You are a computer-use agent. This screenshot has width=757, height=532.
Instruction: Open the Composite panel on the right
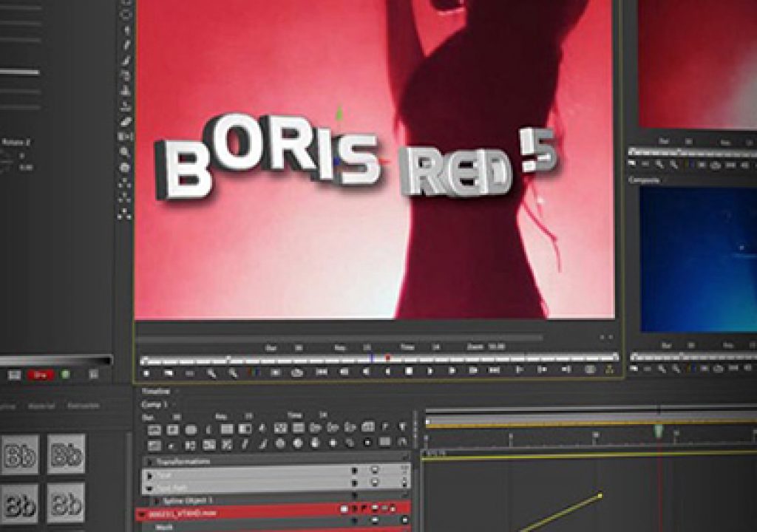point(644,180)
